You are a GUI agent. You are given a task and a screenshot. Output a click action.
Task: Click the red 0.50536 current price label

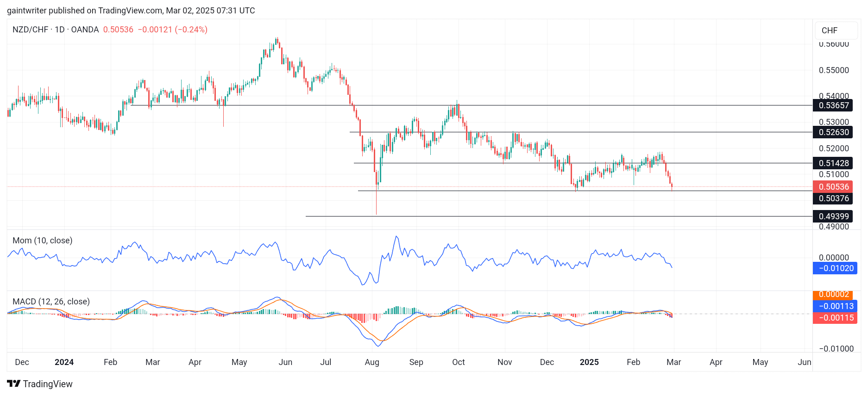[x=833, y=187]
